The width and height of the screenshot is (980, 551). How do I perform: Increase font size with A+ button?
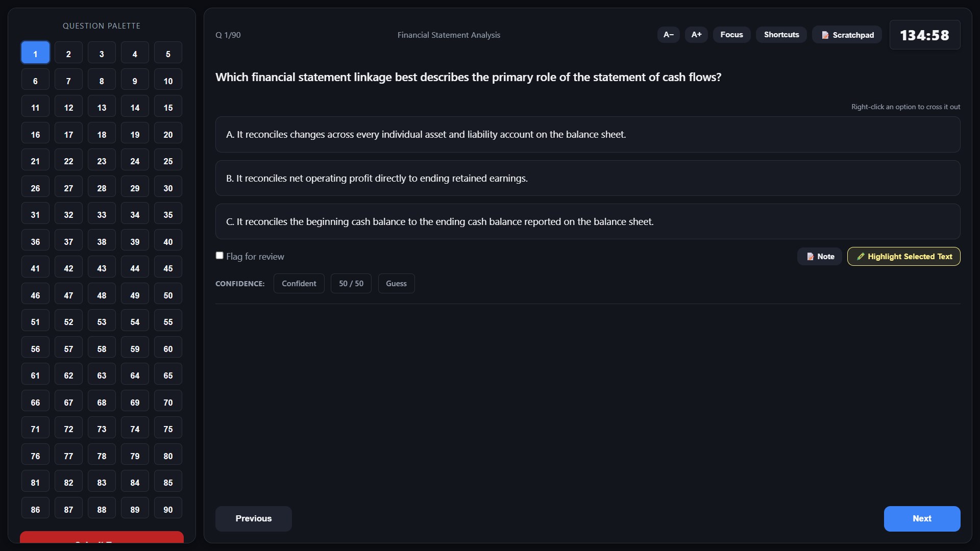click(696, 35)
